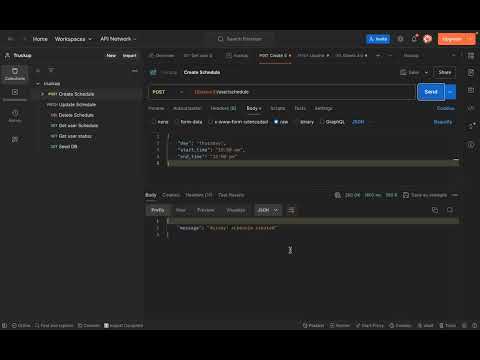Click the Send button
Viewport: 480px width, 360px height.
click(431, 92)
